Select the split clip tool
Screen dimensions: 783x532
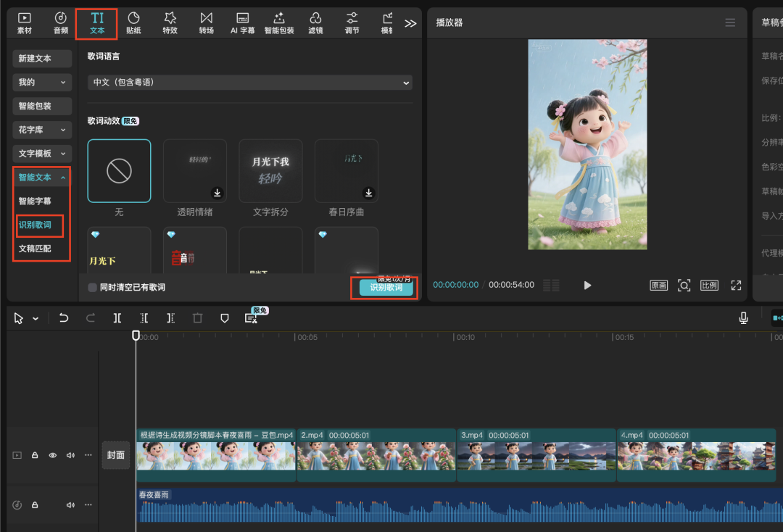pyautogui.click(x=117, y=318)
